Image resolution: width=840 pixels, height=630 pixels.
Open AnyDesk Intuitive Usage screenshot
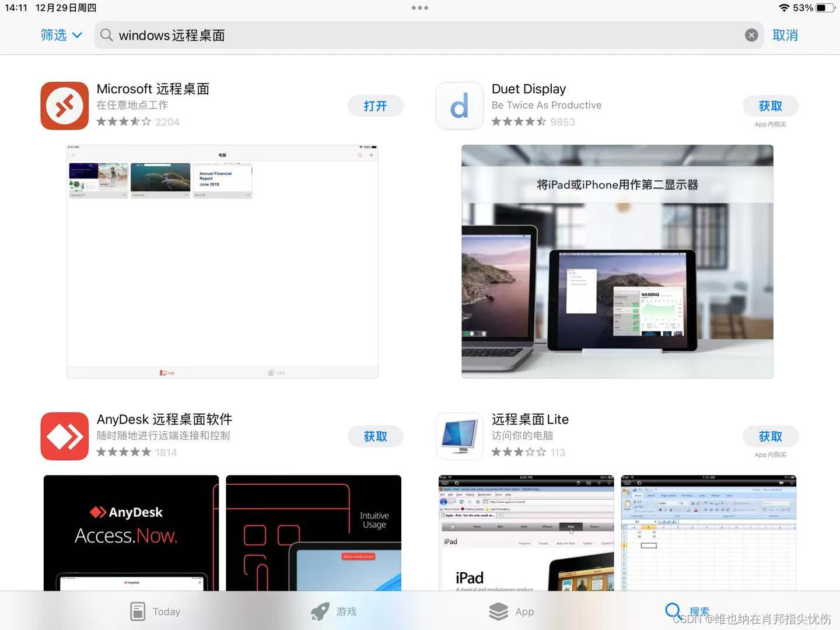coord(313,533)
